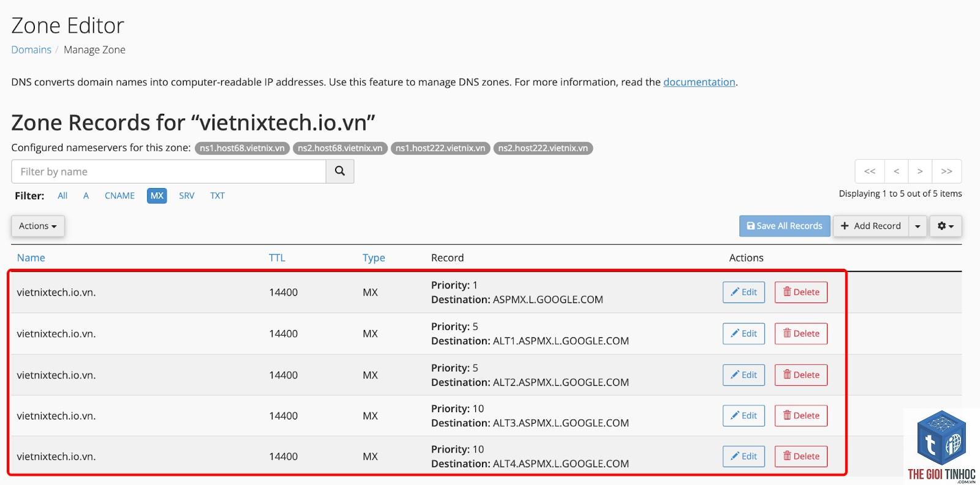The height and width of the screenshot is (485, 980).
Task: Sort records by Name column
Action: click(x=31, y=258)
